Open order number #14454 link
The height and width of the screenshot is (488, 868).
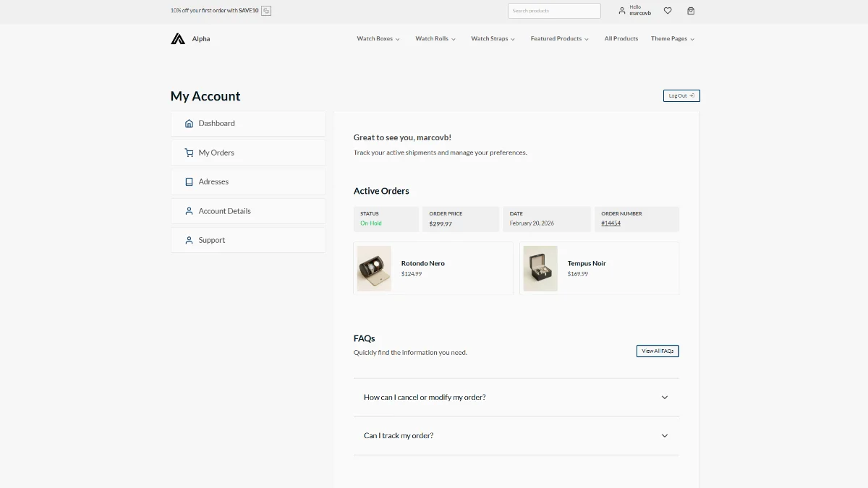(x=610, y=223)
